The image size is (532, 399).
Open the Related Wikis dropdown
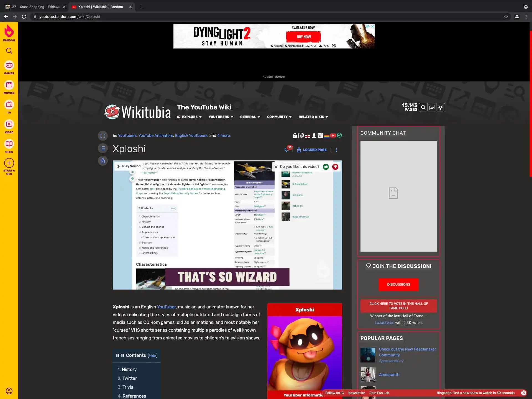tap(313, 117)
